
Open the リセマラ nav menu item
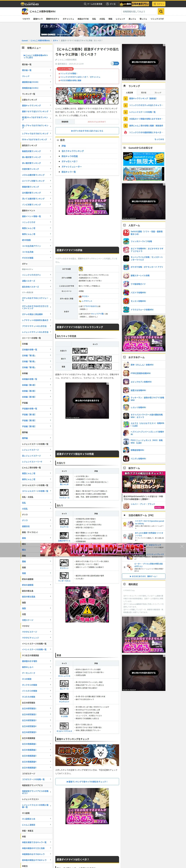[26, 19]
